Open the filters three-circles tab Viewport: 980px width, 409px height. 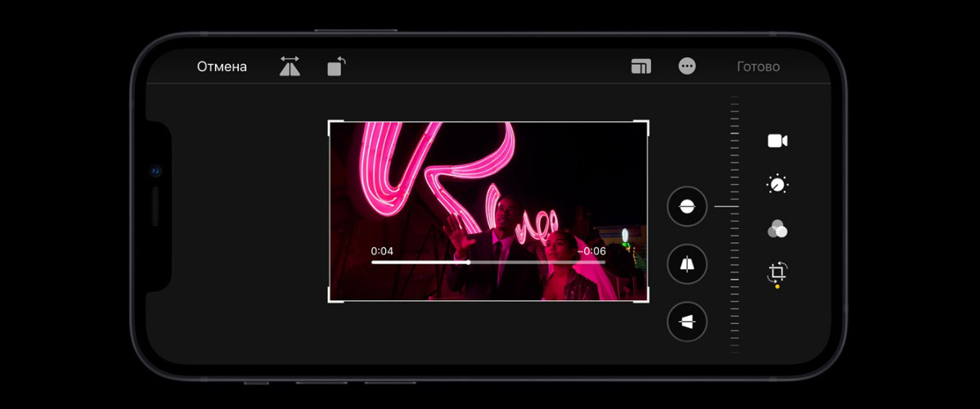coord(777,230)
